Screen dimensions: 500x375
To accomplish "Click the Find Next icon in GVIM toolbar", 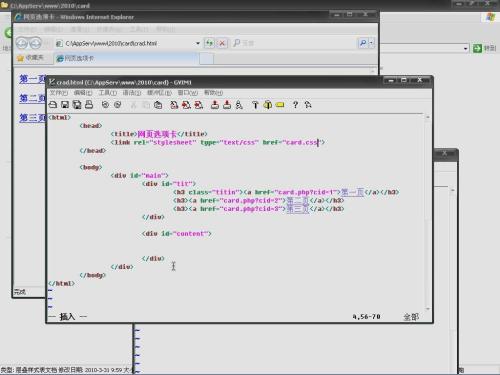I will pyautogui.click(x=186, y=105).
